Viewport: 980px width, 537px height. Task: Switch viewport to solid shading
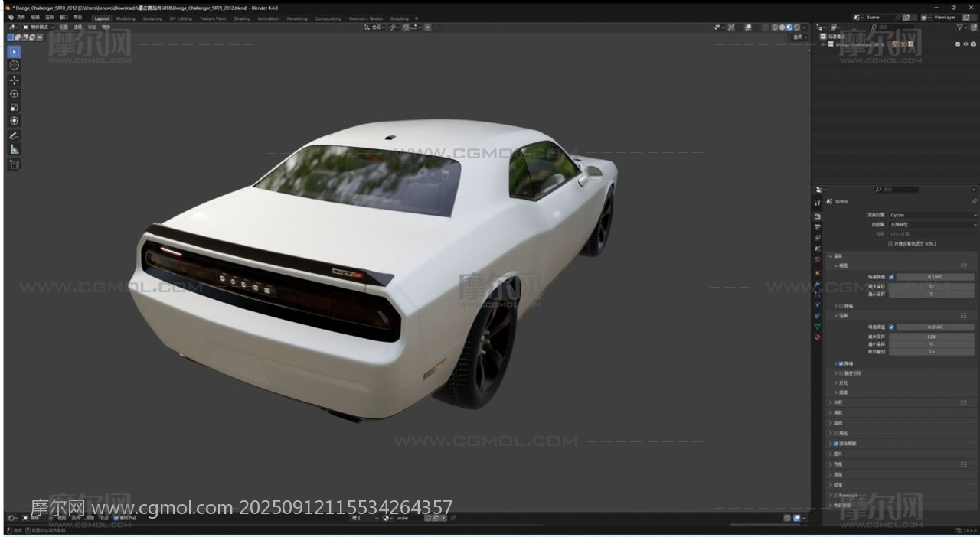point(782,27)
